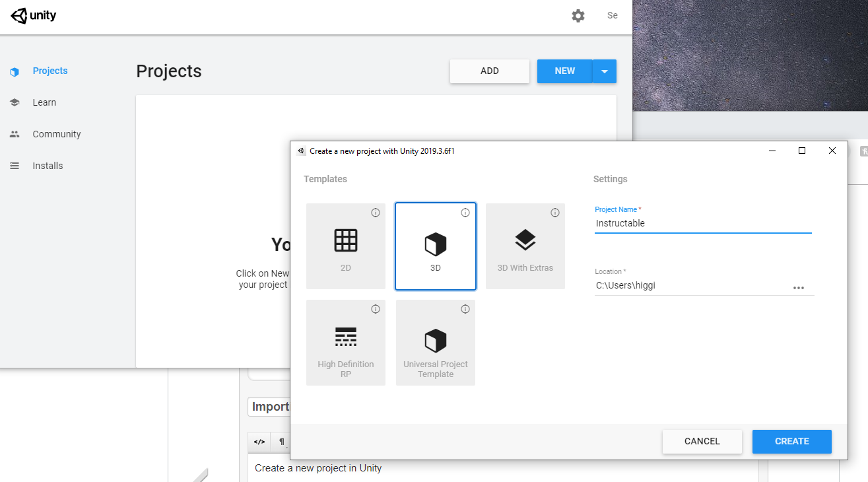868x482 pixels.
Task: Show info for the 3D template
Action: [x=465, y=213]
